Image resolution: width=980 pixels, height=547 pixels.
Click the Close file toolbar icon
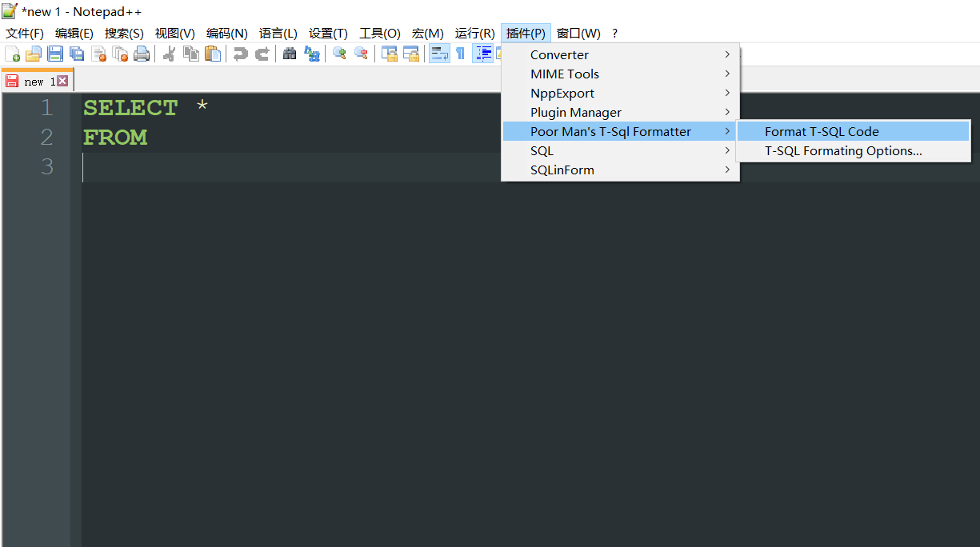[99, 54]
